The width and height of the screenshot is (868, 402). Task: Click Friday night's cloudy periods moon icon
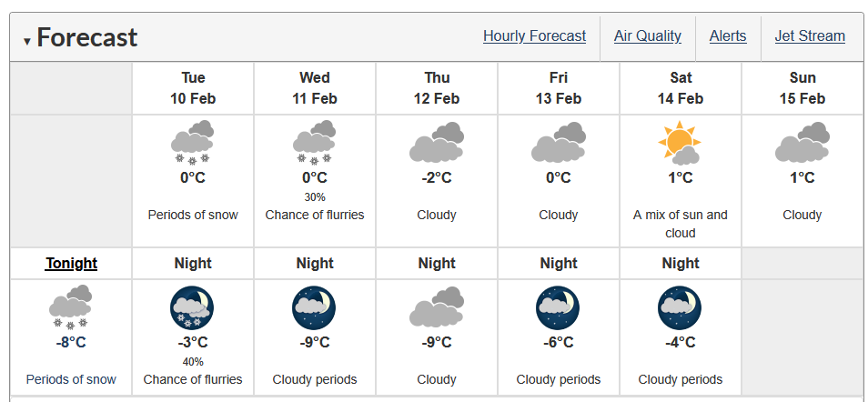click(x=558, y=308)
